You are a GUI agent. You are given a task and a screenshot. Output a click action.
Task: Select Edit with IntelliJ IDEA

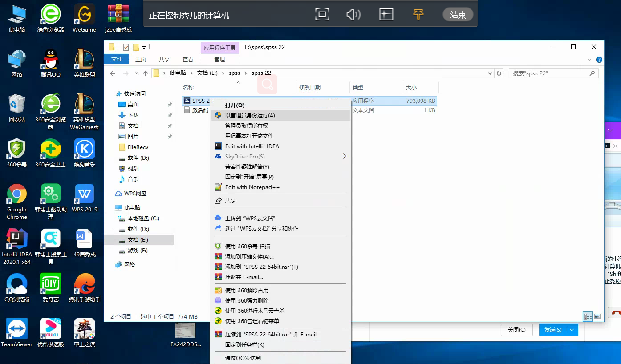[280, 146]
